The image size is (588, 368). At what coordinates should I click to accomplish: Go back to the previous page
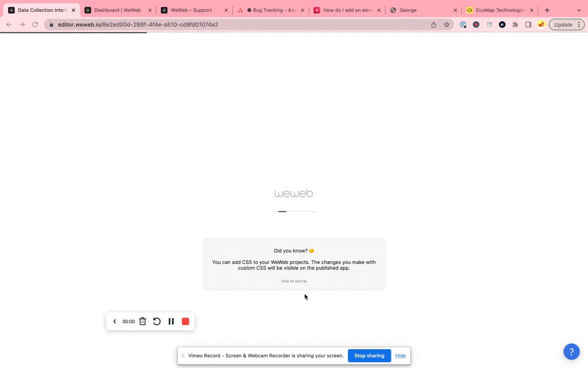(9, 25)
